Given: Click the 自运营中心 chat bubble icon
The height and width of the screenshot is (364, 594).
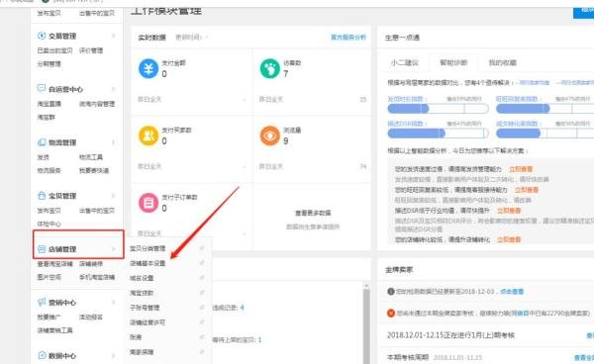Looking at the screenshot, I should click(x=42, y=89).
